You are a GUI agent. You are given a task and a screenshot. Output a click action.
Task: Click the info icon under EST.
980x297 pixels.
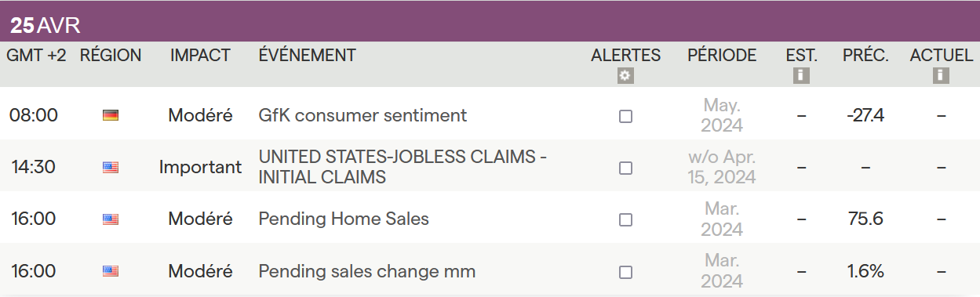click(801, 76)
